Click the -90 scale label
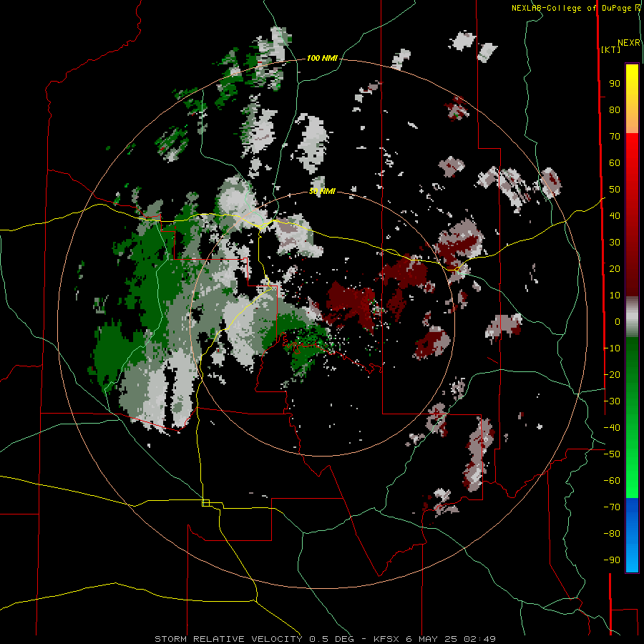Image resolution: width=644 pixels, height=644 pixels. tap(612, 560)
